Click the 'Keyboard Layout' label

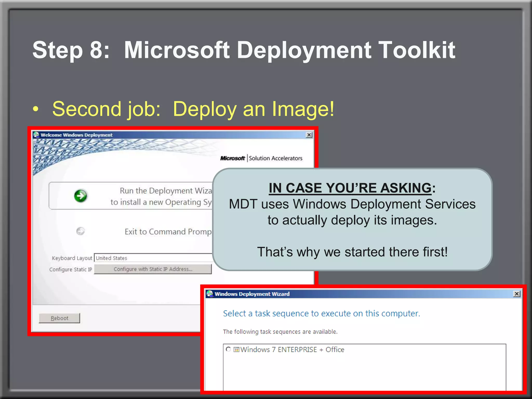(x=72, y=258)
